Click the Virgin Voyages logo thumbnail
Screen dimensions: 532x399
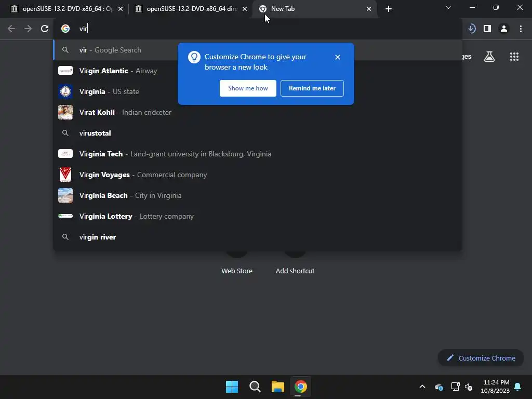[65, 175]
